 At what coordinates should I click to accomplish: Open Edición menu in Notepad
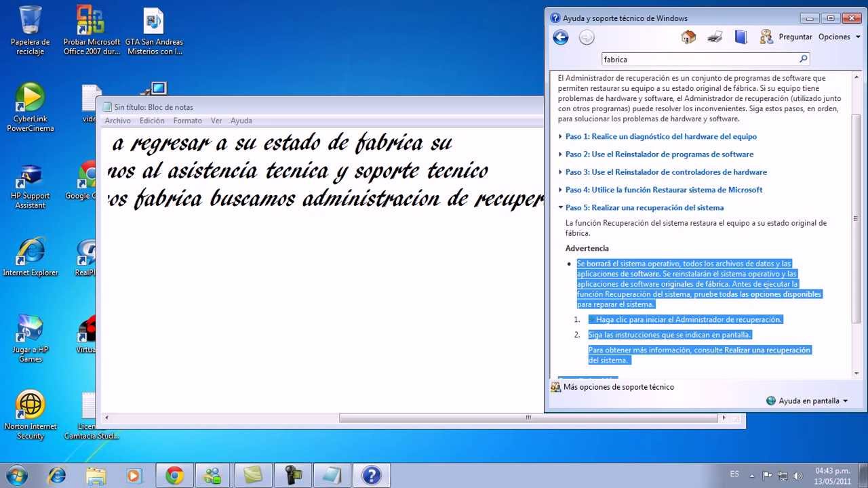[x=152, y=121]
